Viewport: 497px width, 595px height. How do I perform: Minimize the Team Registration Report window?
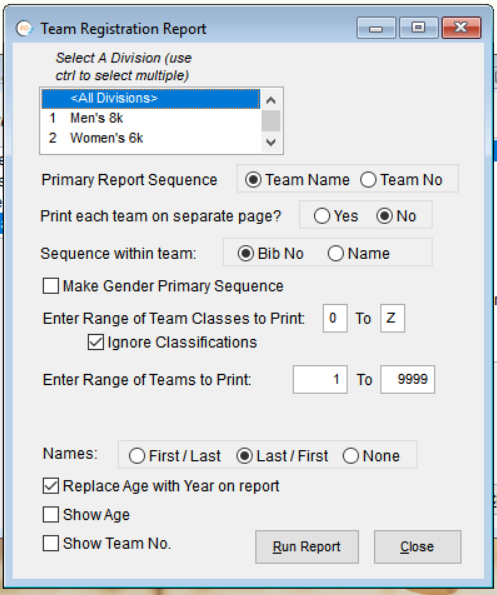376,28
